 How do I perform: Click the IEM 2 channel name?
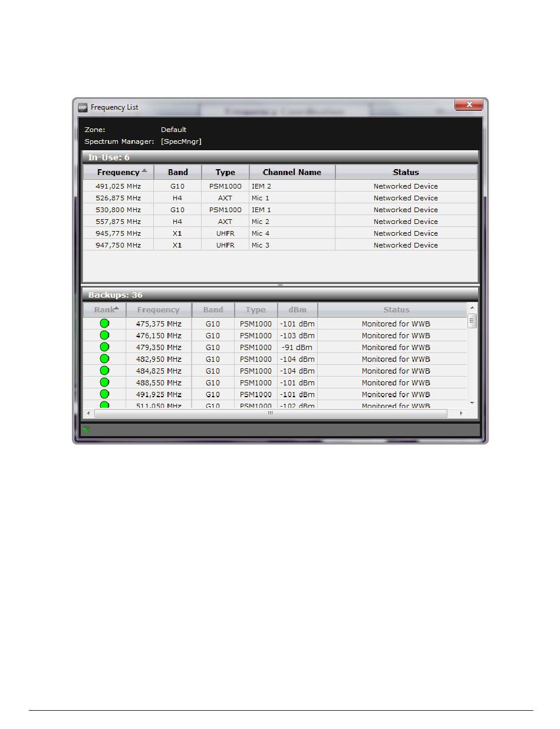[x=261, y=186]
